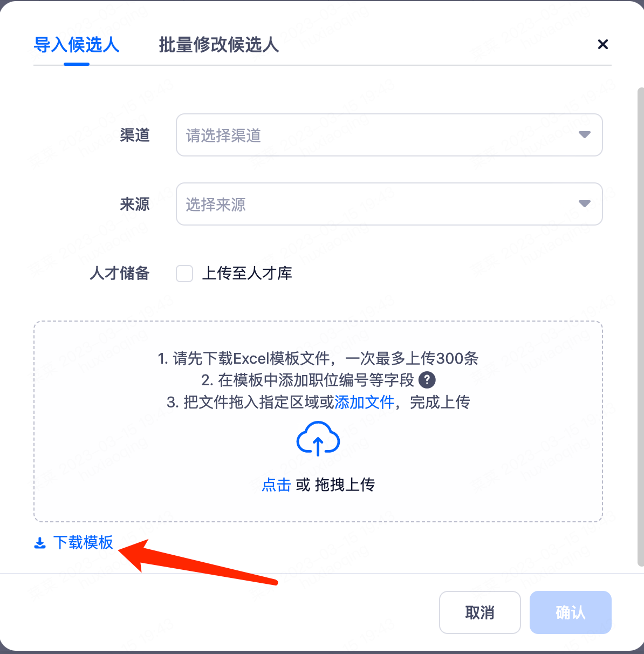Click the 拖拽上传 text

(345, 485)
